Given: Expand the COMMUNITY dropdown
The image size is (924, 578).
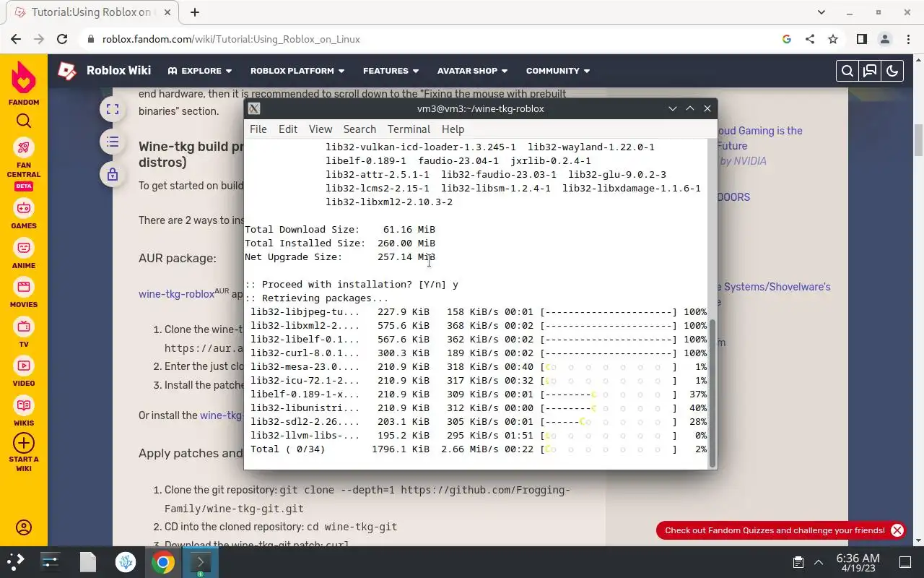Looking at the screenshot, I should 558,71.
